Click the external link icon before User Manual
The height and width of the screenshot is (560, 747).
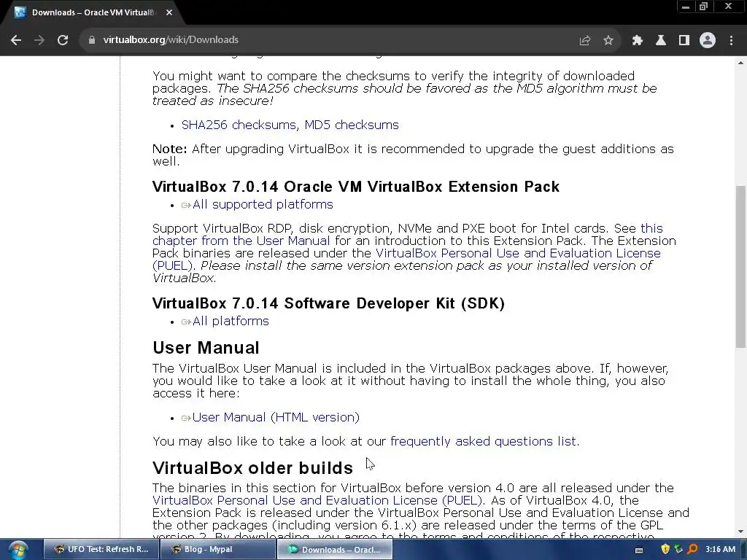[x=186, y=419]
